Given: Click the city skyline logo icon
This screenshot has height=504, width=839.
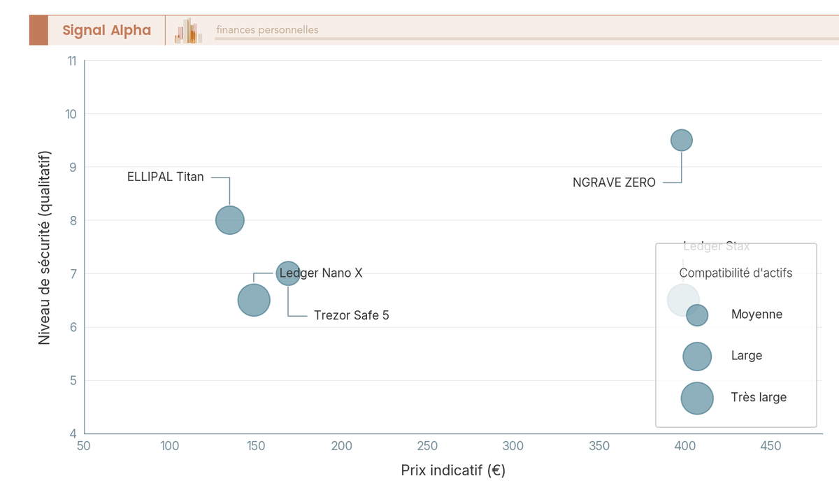Looking at the screenshot, I should point(189,31).
